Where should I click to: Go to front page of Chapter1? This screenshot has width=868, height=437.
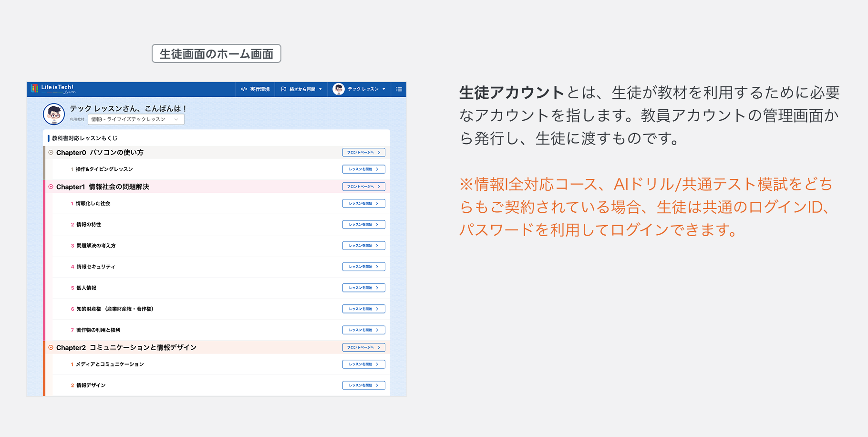point(363,187)
